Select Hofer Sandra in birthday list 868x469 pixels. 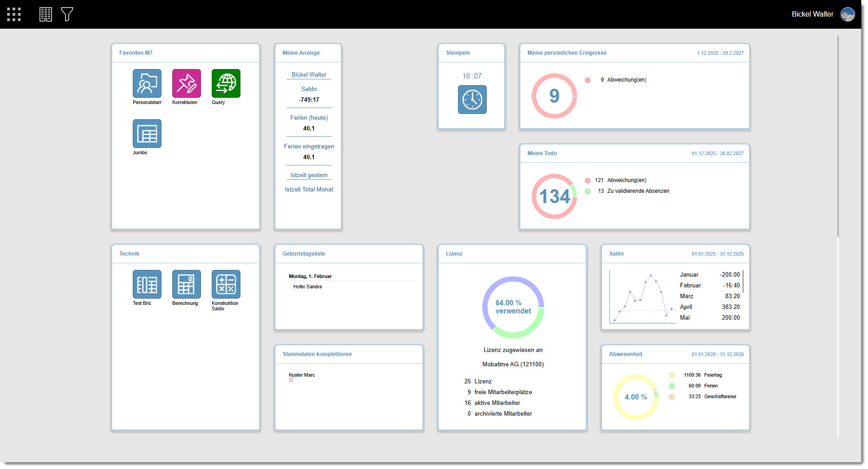(x=307, y=287)
